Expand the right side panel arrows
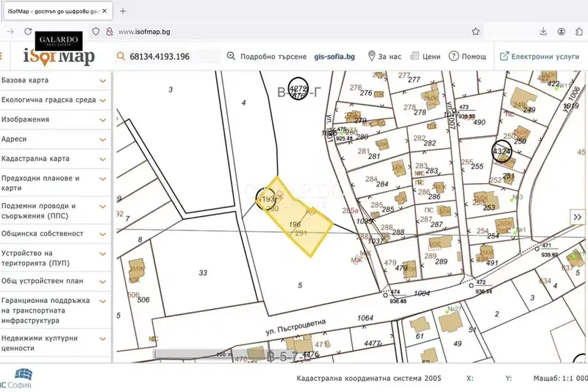 [578, 217]
